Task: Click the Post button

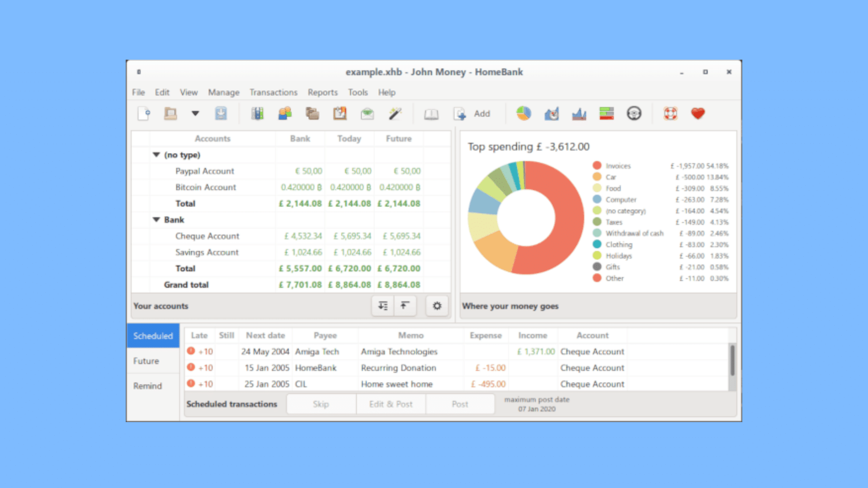Action: click(x=460, y=404)
